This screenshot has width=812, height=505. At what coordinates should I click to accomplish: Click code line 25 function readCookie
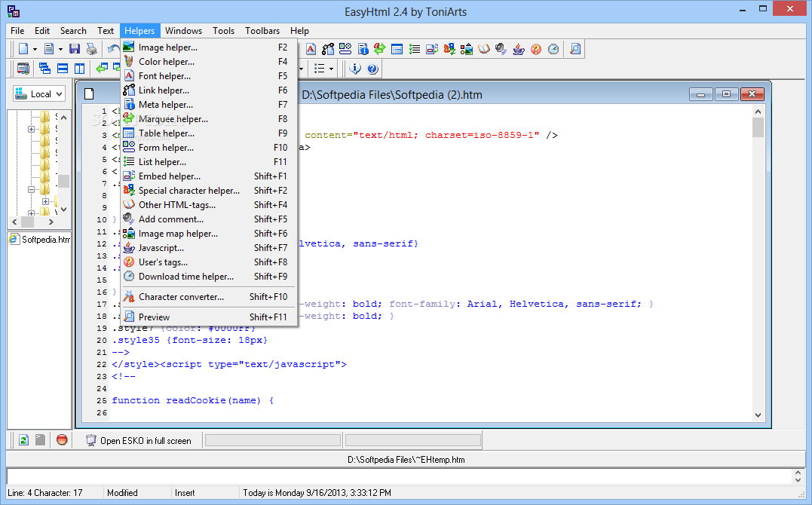click(x=193, y=400)
